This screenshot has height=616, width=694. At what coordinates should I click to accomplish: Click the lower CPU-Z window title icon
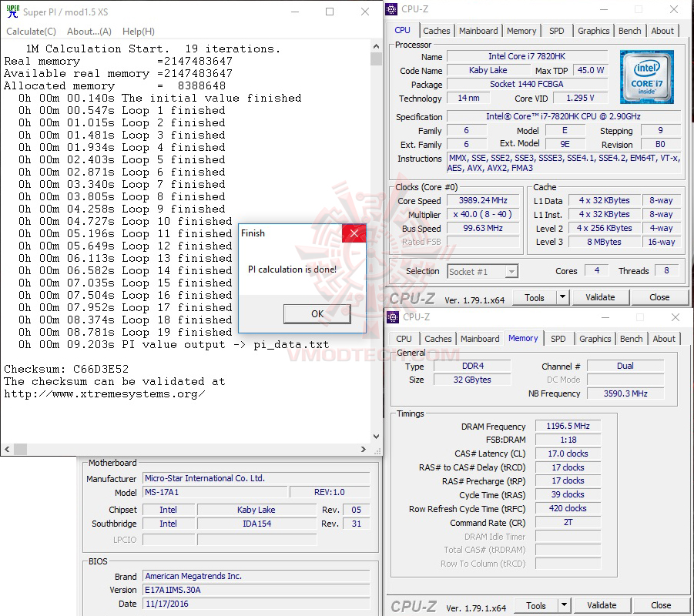[393, 316]
